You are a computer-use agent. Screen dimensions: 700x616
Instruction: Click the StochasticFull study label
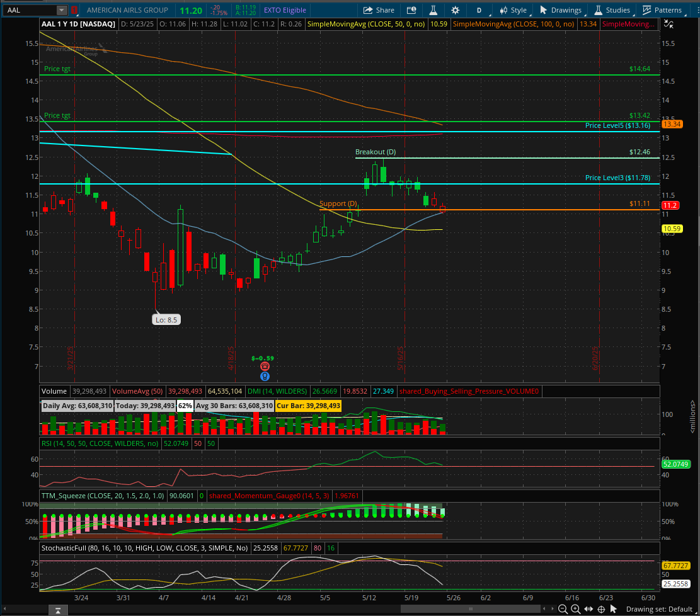145,548
